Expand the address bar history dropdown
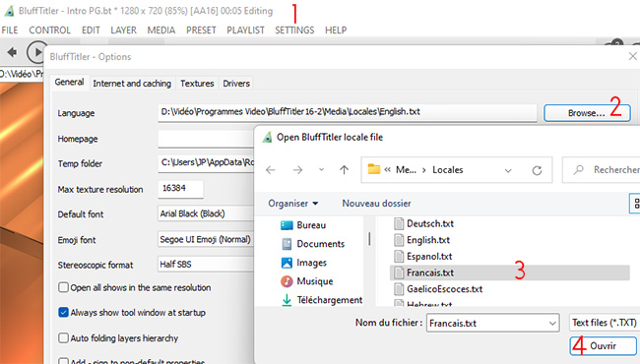This screenshot has height=364, width=640. tap(508, 170)
